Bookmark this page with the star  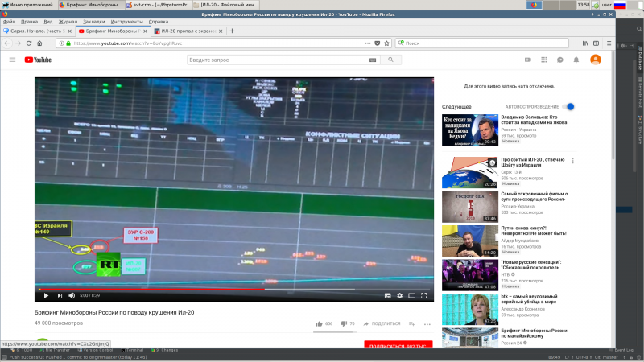[x=386, y=43]
